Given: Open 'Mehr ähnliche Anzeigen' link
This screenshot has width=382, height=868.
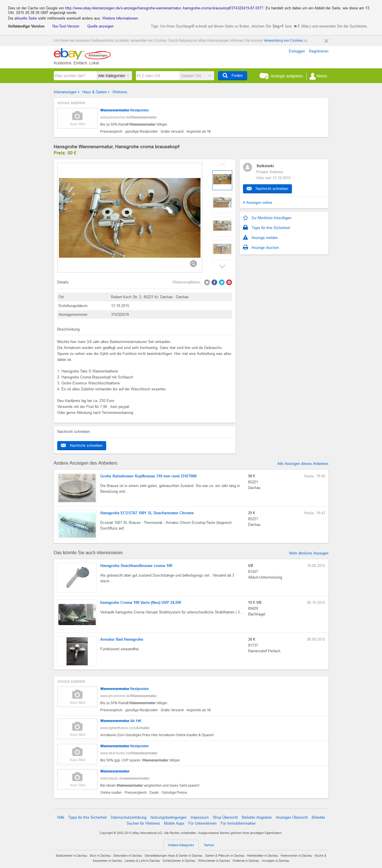Looking at the screenshot, I should 309,553.
